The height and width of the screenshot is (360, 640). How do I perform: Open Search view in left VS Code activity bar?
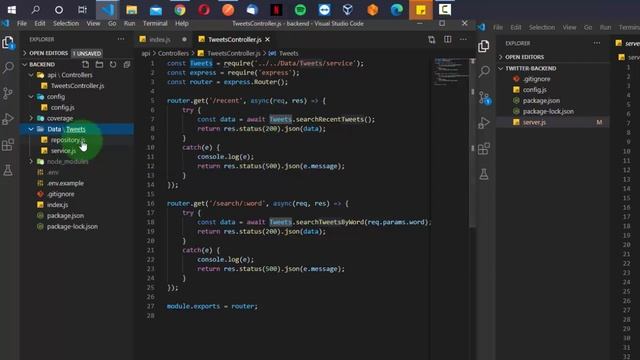[8, 67]
